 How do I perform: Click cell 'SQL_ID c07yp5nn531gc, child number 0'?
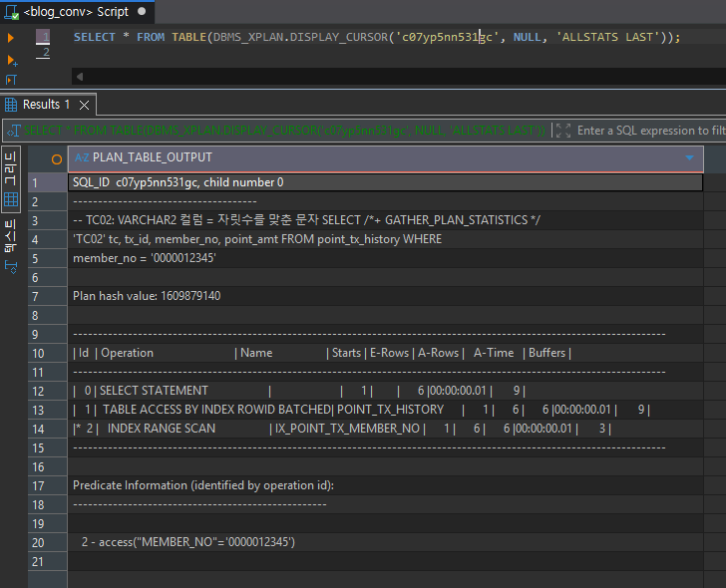pyautogui.click(x=386, y=182)
